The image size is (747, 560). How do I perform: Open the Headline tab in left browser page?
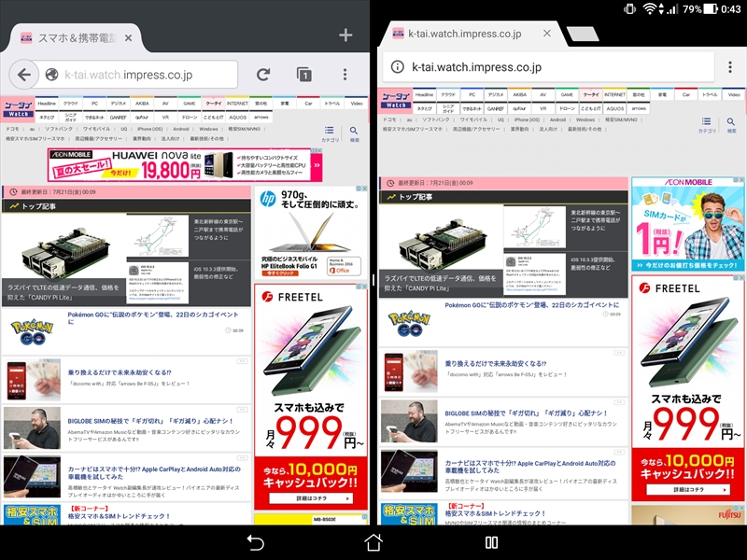tap(47, 104)
